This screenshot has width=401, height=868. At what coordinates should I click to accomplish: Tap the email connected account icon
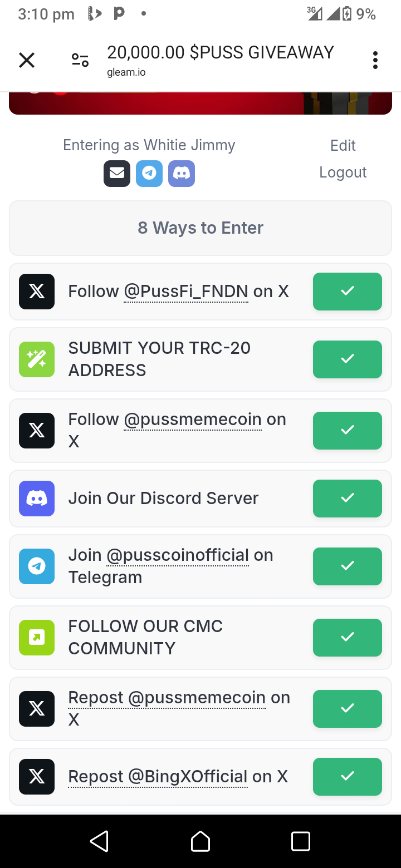tap(117, 174)
